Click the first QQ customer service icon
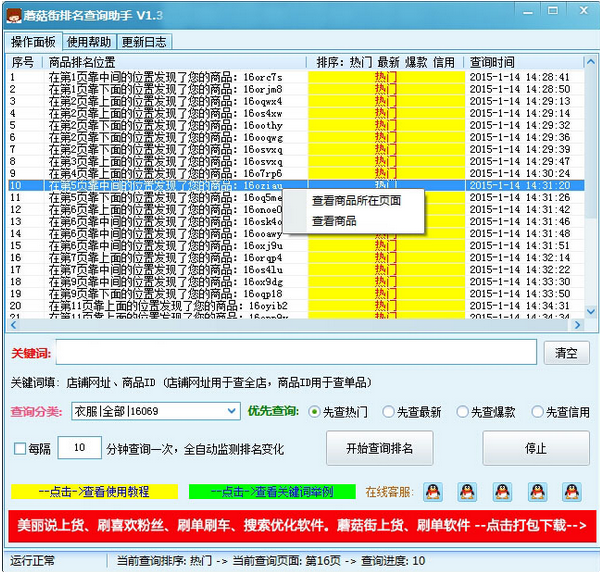The image size is (600, 572). (432, 492)
